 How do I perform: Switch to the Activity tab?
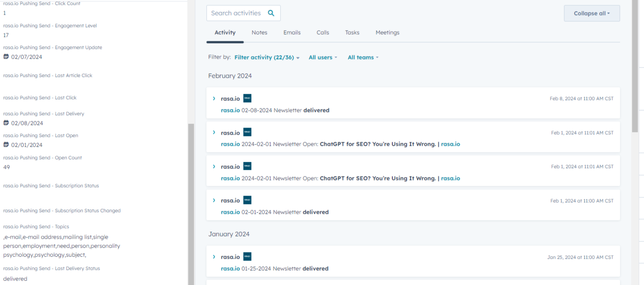(x=225, y=32)
